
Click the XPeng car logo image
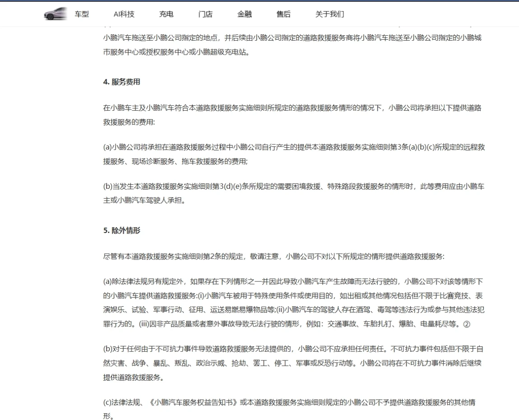click(x=56, y=14)
